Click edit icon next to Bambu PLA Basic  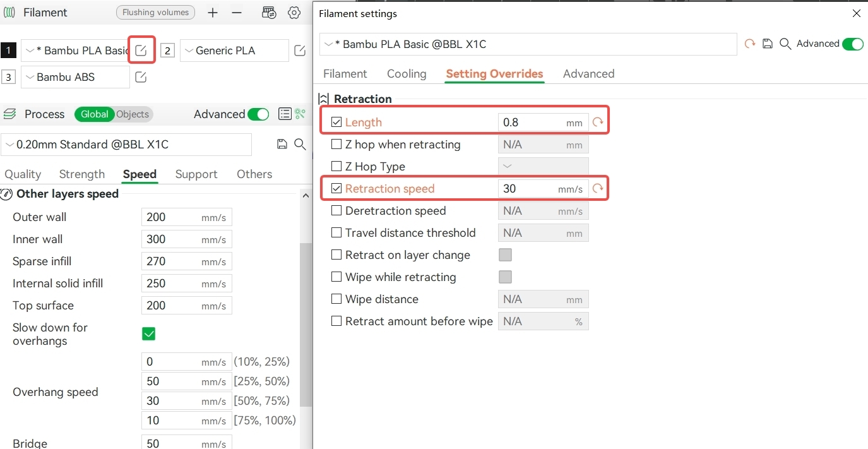tap(141, 51)
